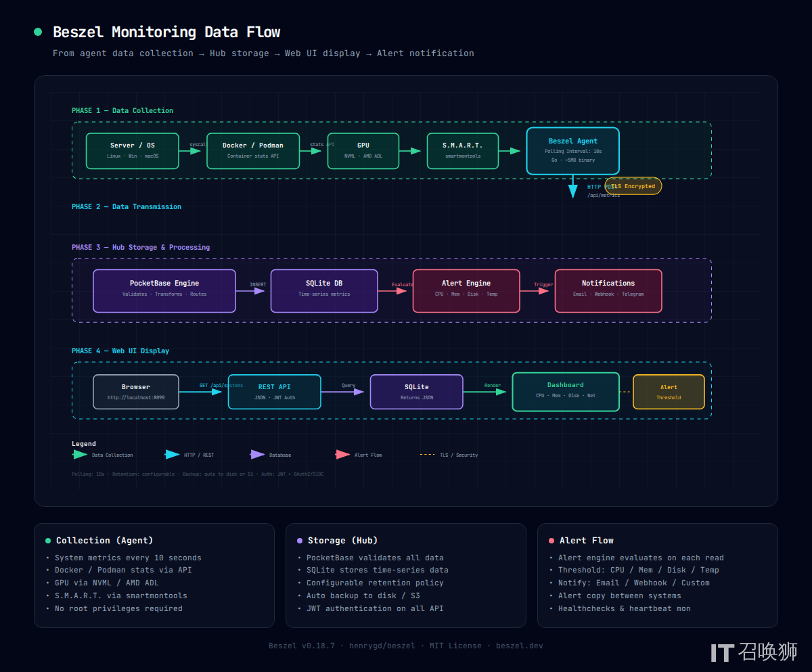Click the green Data Collection legend arrow
The image size is (812, 672).
click(80, 455)
